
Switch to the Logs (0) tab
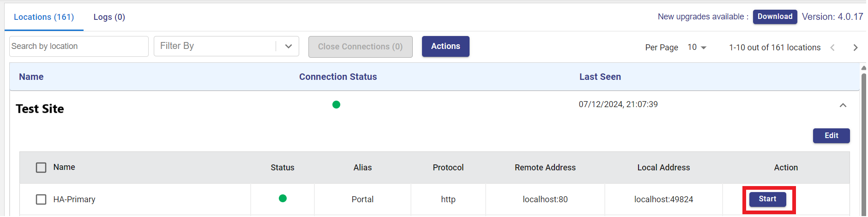[x=109, y=17]
